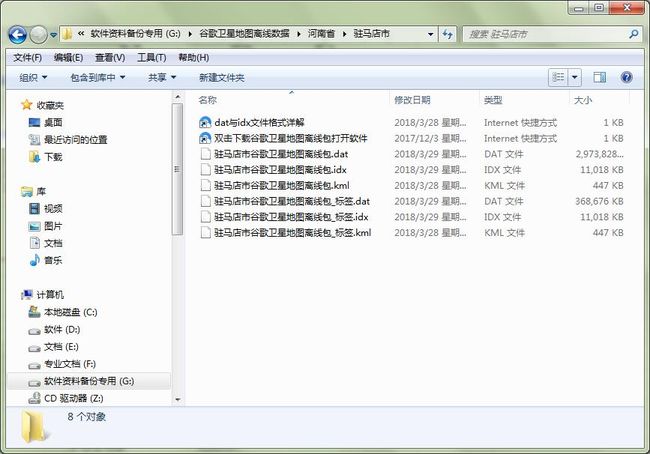This screenshot has width=650, height=454.
Task: Open drive 软件资料备份专用 (G:) in sidebar
Action: [x=89, y=381]
